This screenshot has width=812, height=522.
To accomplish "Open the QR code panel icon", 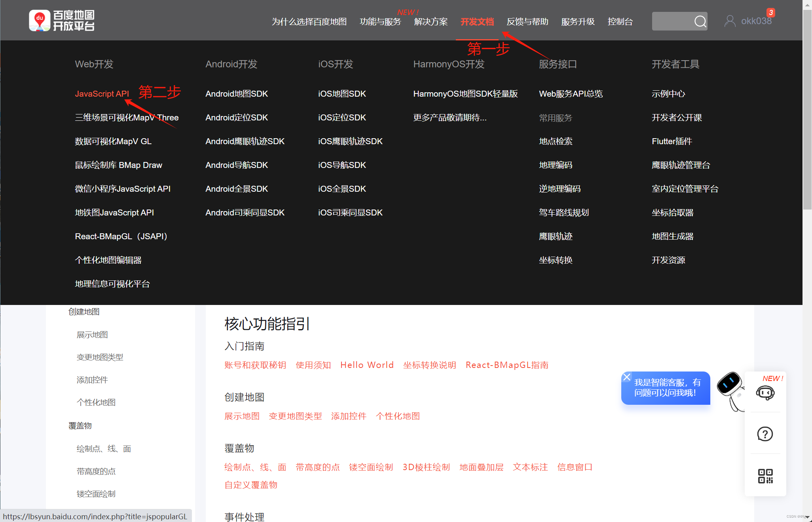I will tap(765, 475).
